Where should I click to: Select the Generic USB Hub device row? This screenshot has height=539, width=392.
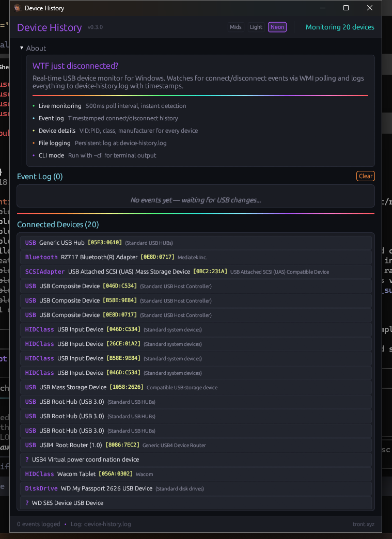pos(196,243)
